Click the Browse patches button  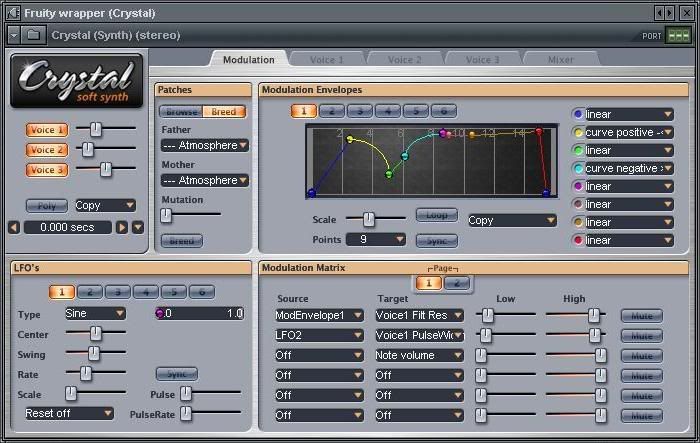[181, 112]
